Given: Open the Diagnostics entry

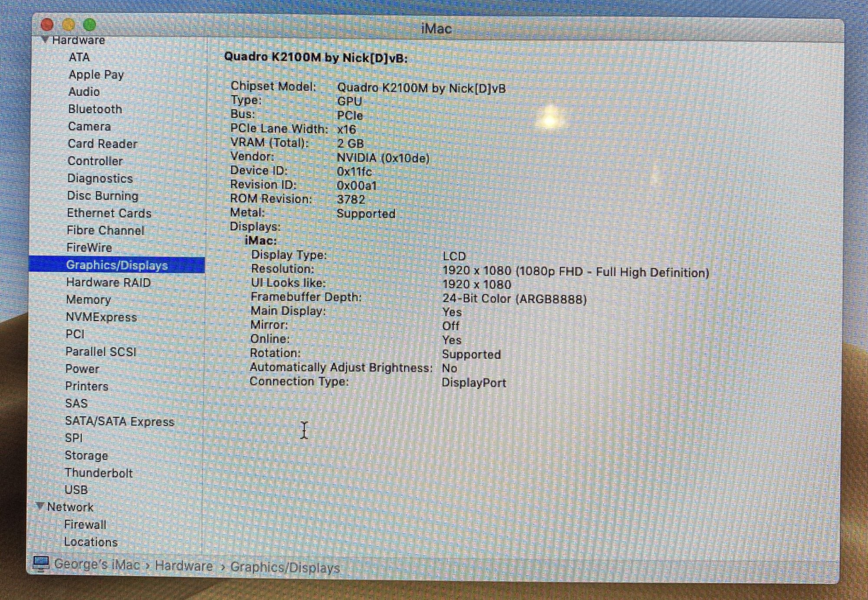Looking at the screenshot, I should point(100,178).
